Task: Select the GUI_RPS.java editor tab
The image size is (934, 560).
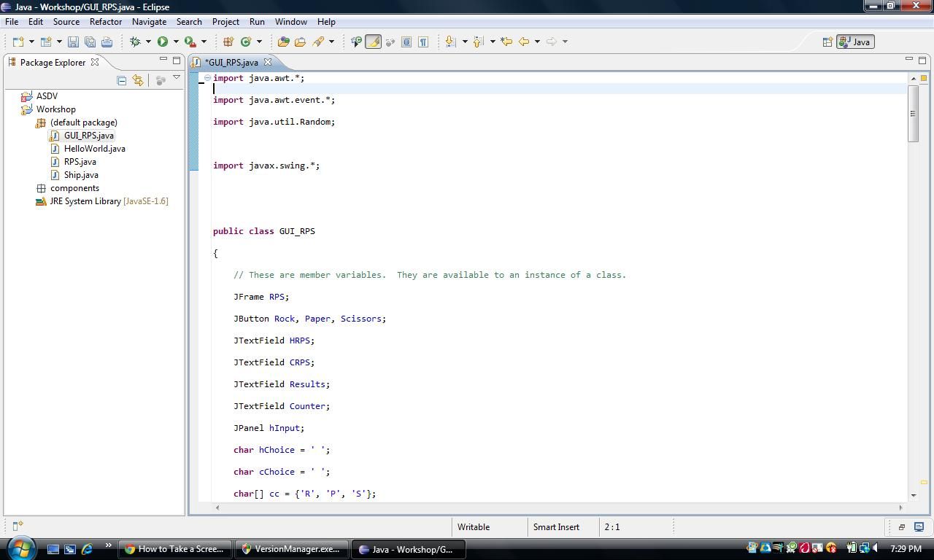Action: (231, 63)
